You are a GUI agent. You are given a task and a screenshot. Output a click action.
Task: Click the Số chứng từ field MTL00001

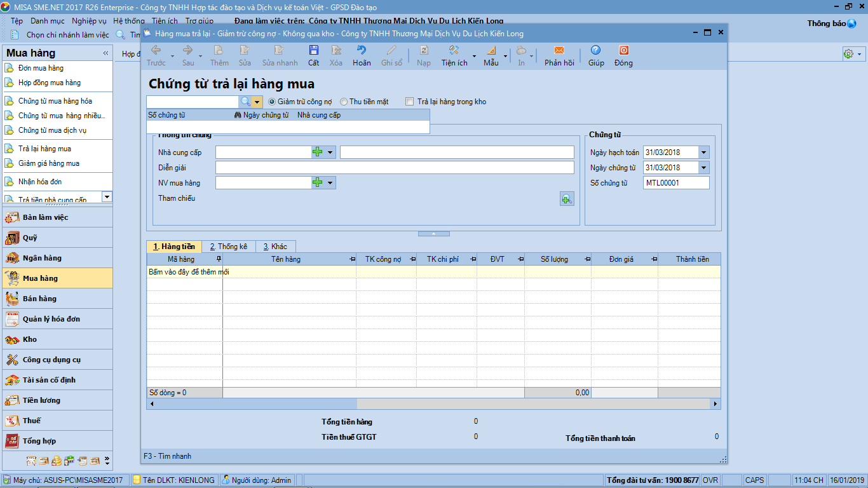[x=676, y=183]
